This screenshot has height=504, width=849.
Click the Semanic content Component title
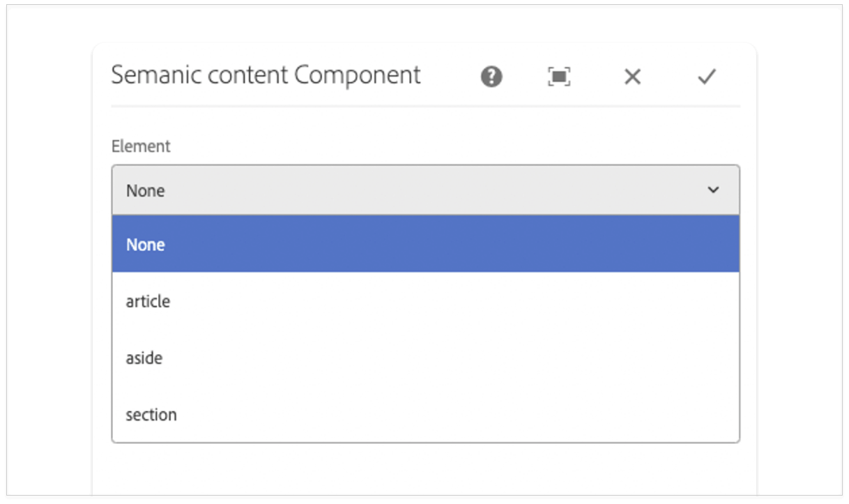[266, 75]
